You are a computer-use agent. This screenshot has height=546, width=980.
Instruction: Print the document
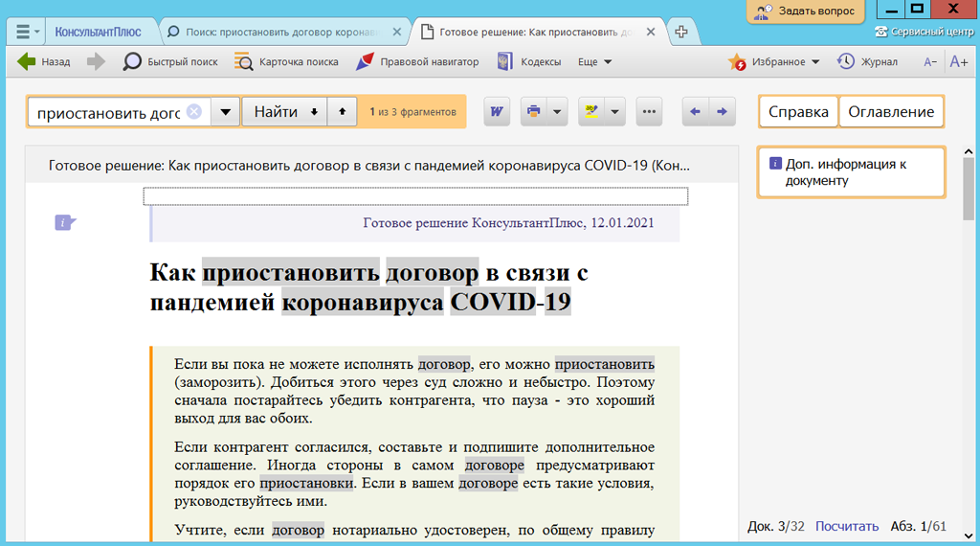point(533,112)
